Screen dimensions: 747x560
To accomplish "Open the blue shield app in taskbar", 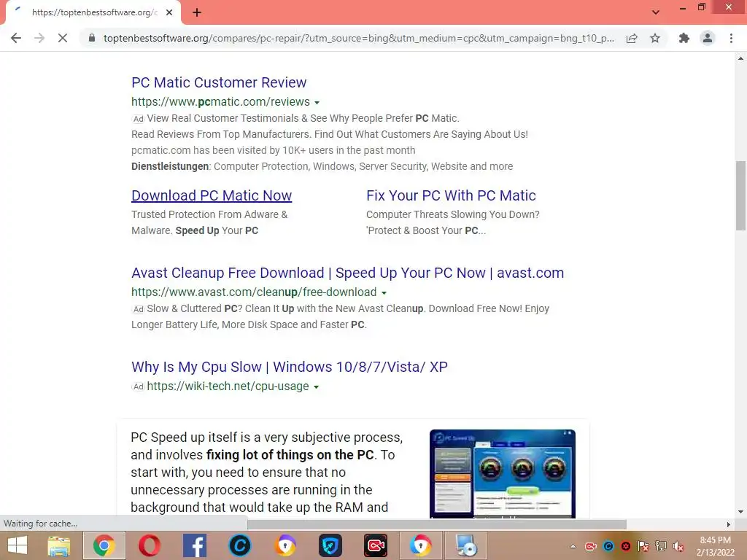I will 330,545.
